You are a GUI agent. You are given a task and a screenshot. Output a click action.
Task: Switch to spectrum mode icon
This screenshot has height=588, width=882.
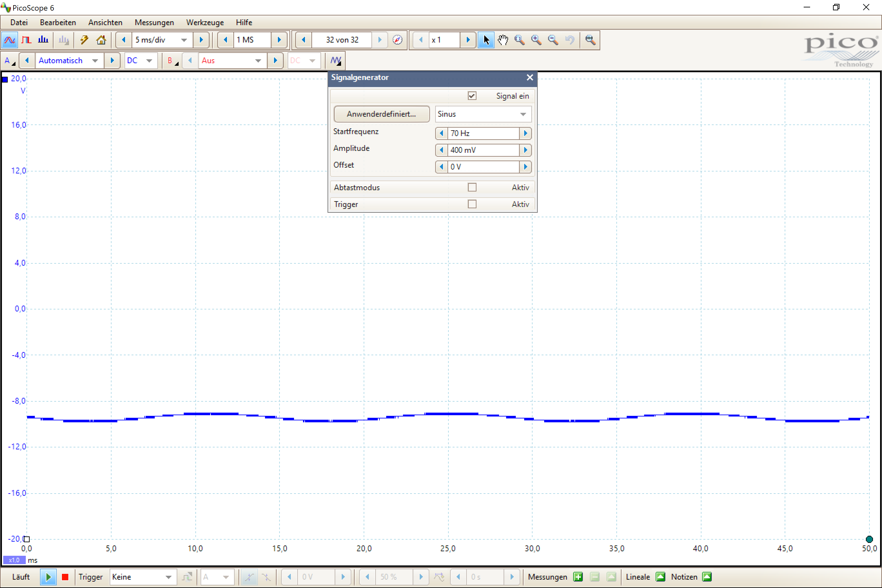tap(43, 40)
